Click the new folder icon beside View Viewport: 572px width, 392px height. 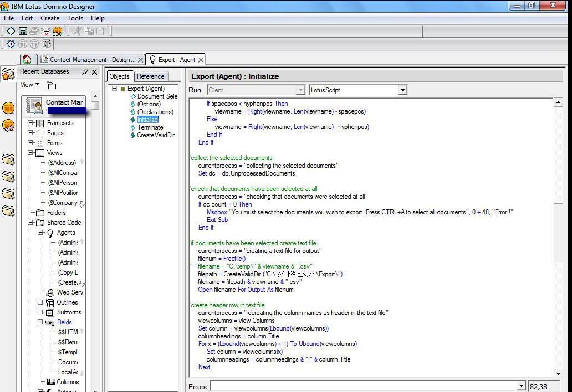[52, 85]
